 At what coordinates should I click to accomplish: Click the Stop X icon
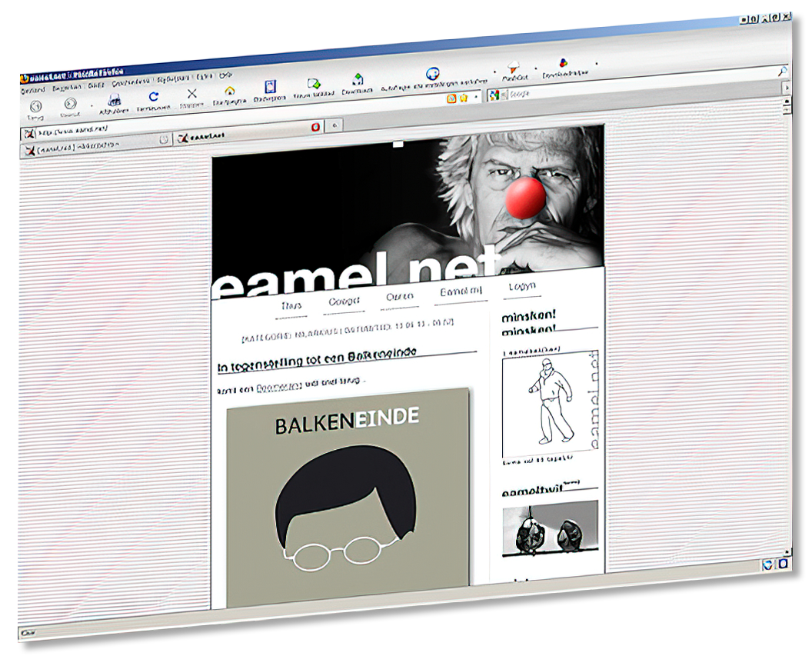click(x=192, y=94)
